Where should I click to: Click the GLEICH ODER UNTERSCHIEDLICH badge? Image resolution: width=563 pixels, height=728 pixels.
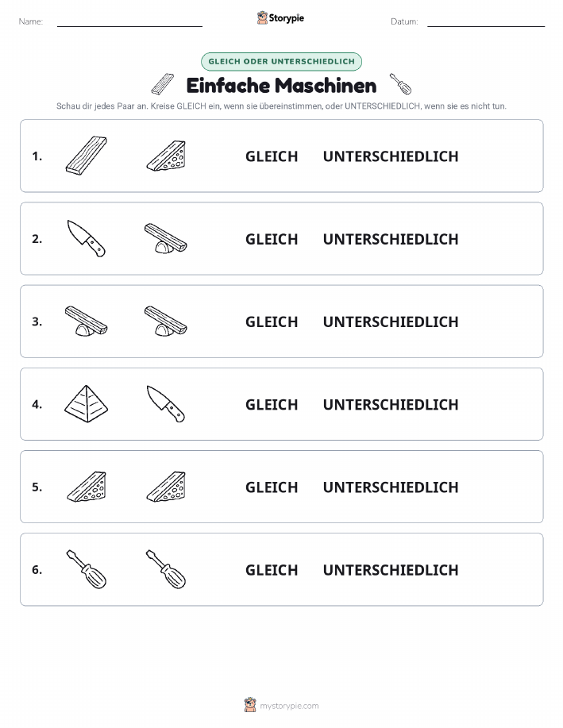(281, 61)
